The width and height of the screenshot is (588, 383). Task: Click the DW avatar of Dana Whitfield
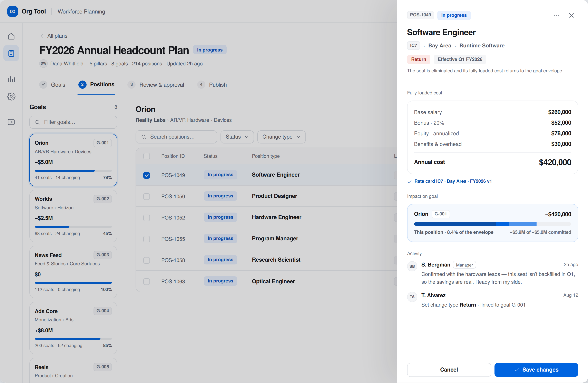[x=43, y=64]
